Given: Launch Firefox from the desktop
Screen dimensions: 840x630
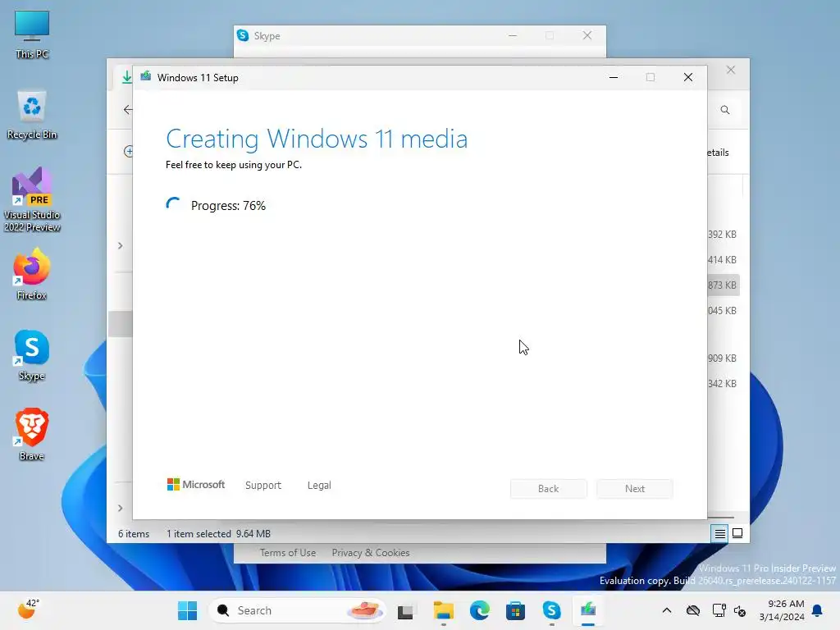Looking at the screenshot, I should click(32, 274).
